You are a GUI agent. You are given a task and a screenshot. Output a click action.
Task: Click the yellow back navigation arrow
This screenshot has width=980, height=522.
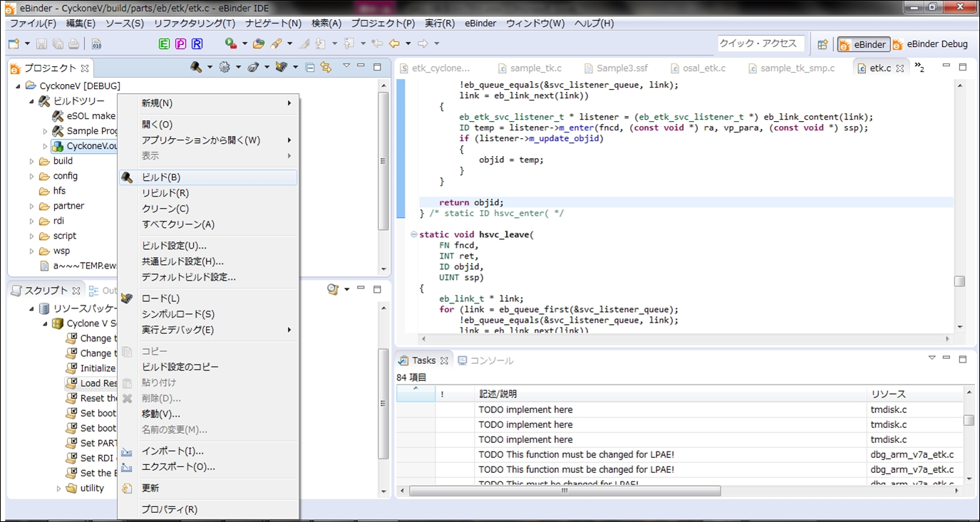(x=394, y=44)
